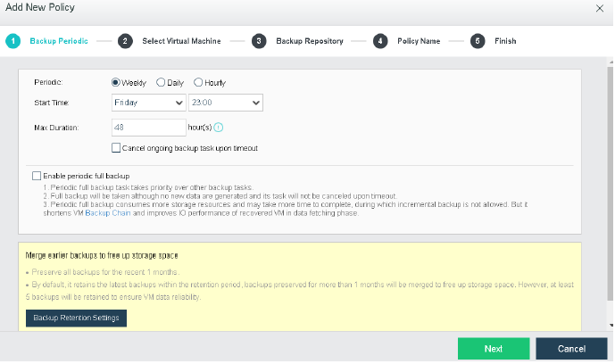Open the Policy Name step

[x=420, y=41]
